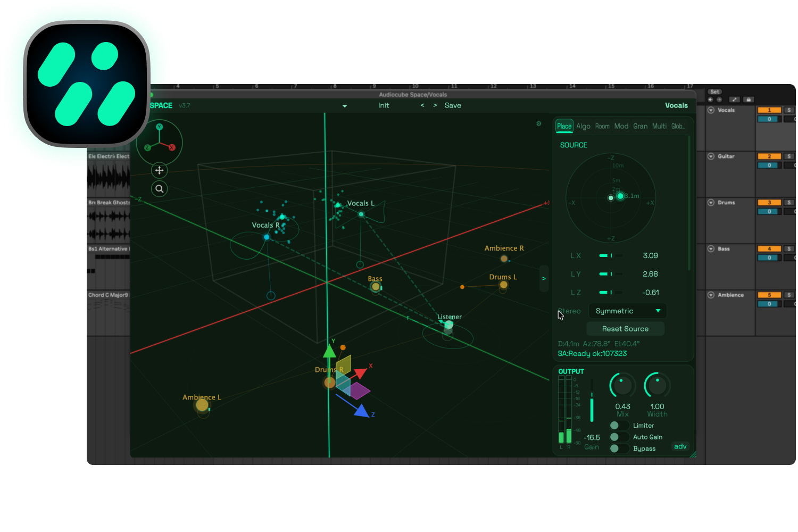Screen dimensions: 798x532
Task: Click the automation arm icon beside lock
Action: pos(734,99)
